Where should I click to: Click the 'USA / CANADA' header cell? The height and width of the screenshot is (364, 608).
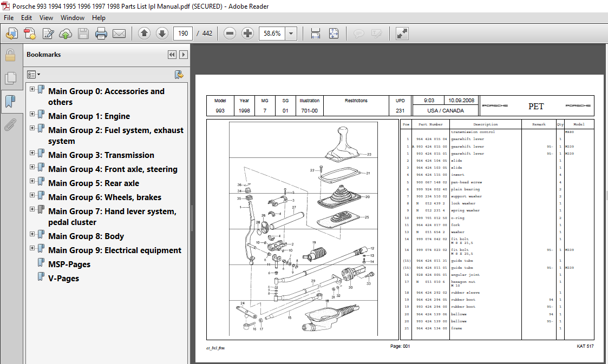coord(446,111)
